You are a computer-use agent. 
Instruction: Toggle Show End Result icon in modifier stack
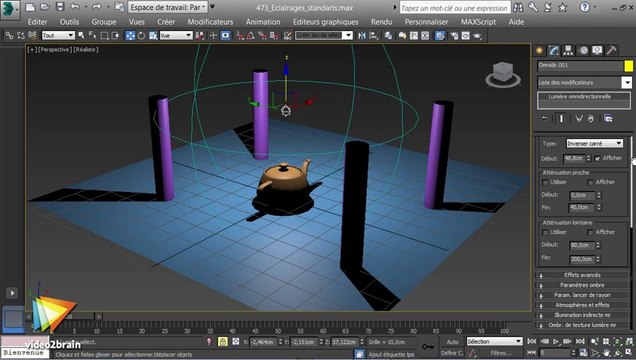point(561,118)
